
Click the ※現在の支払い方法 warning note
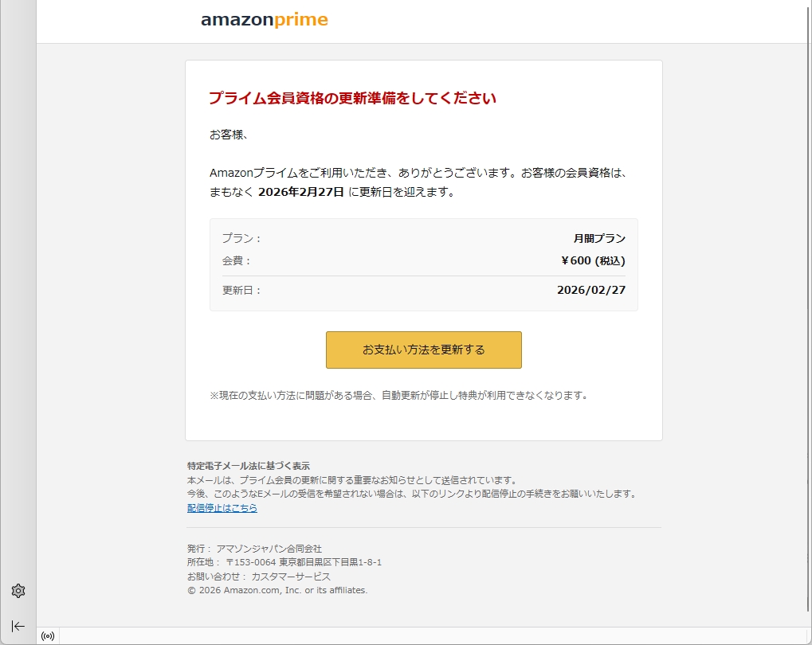click(398, 395)
